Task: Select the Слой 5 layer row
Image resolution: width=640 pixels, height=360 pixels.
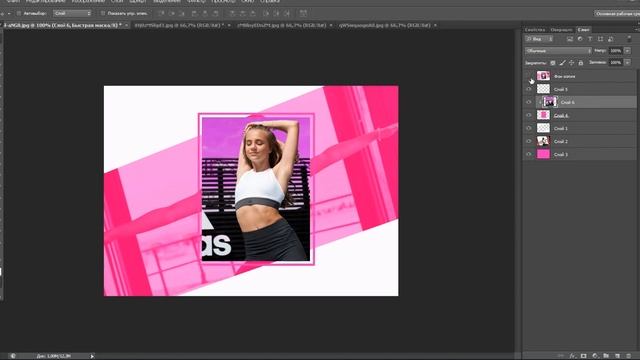Action: click(580, 89)
